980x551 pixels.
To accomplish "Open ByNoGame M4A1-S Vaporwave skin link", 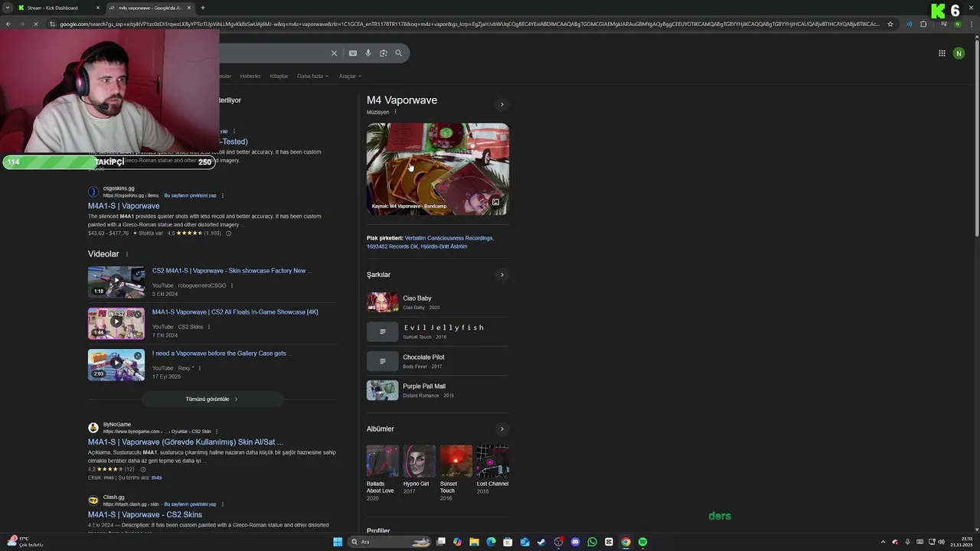I will click(x=185, y=442).
